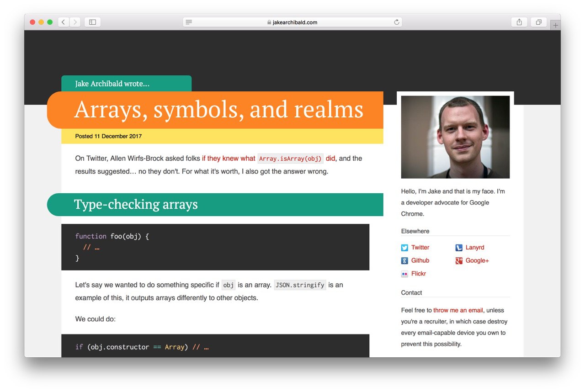Go back with Safari's back arrow
The image size is (585, 392).
pyautogui.click(x=64, y=22)
